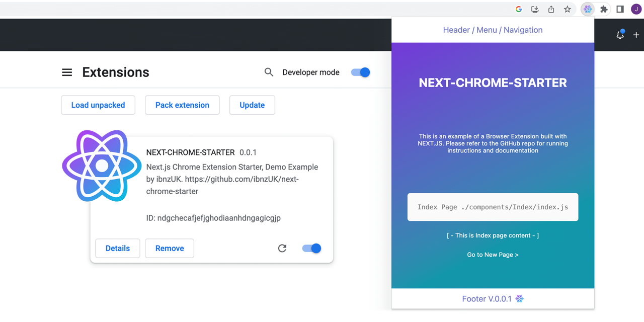
Task: Click the large React extension logo
Action: (x=102, y=166)
